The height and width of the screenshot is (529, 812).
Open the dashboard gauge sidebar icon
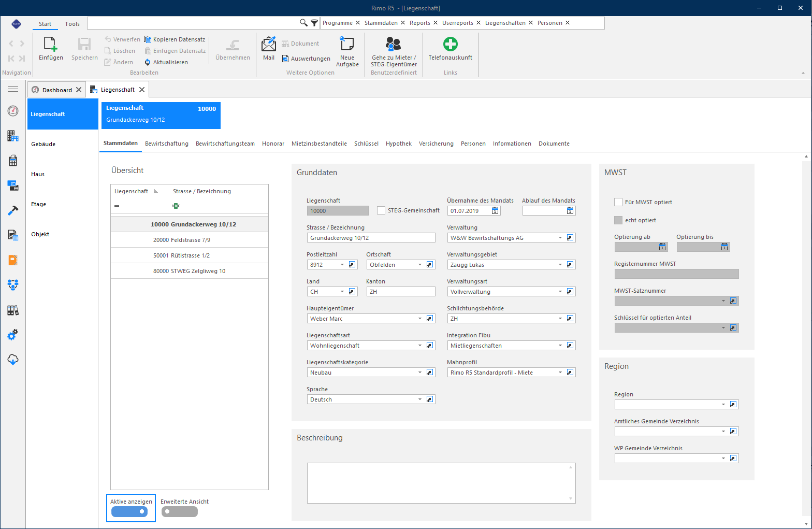click(13, 111)
